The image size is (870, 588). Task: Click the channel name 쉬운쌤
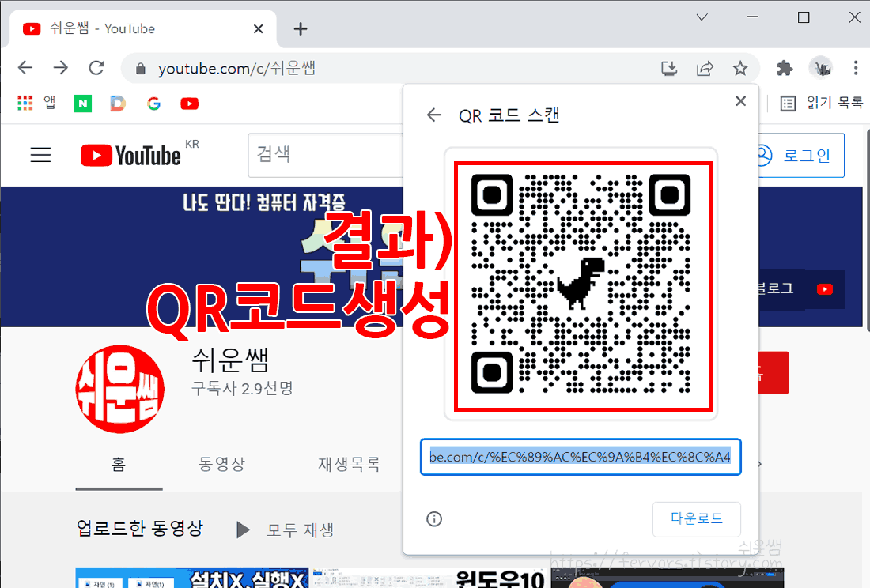229,360
